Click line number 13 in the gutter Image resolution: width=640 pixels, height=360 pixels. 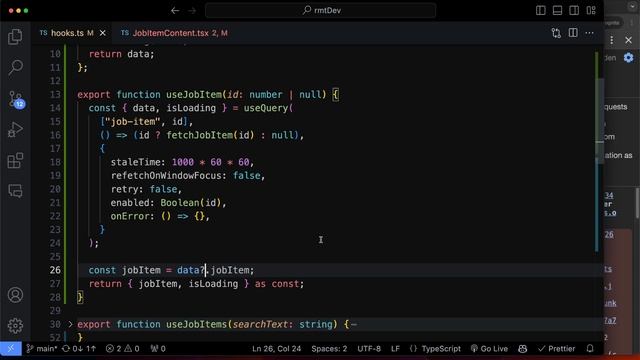[55, 95]
